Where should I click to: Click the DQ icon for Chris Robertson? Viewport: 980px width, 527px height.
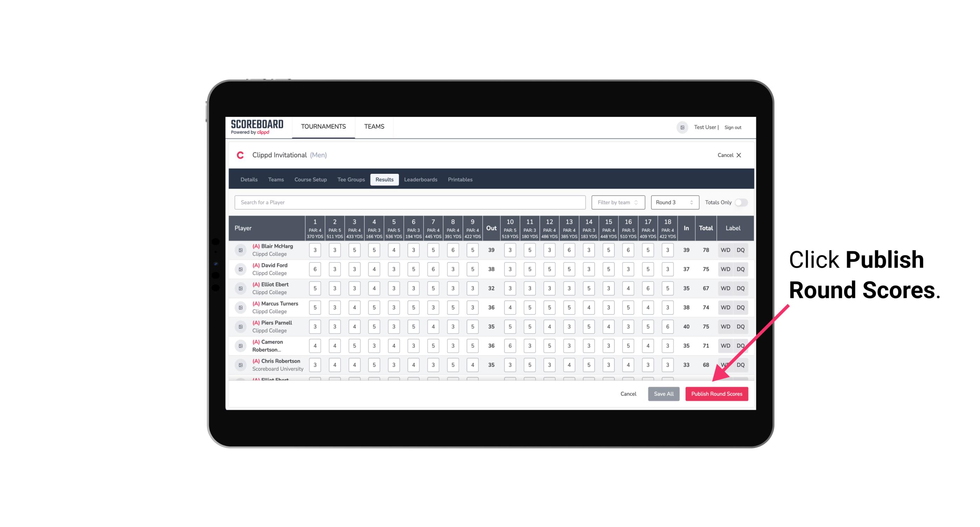(x=741, y=365)
